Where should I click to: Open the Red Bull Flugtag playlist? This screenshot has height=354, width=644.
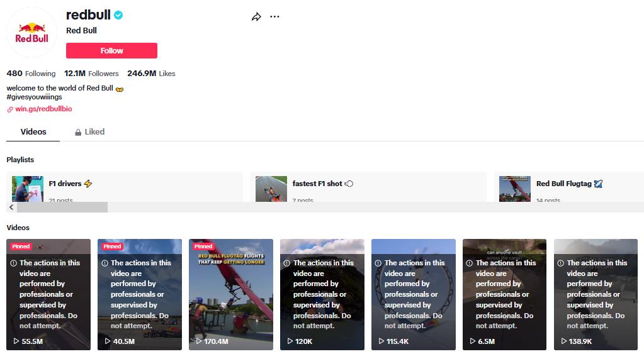pos(569,187)
